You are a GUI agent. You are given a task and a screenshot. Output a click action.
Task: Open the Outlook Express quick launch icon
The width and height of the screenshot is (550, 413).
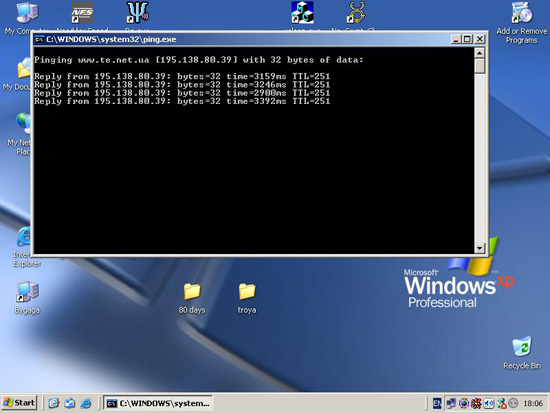coord(70,403)
